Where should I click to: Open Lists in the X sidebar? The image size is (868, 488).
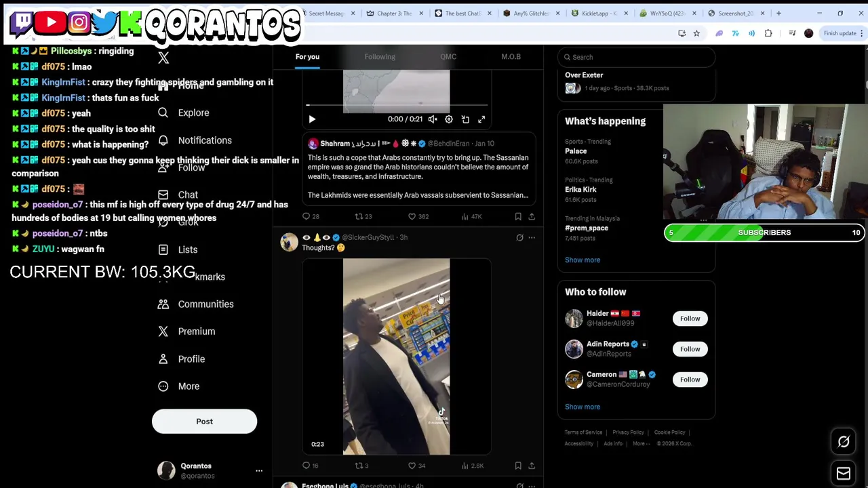pos(178,249)
